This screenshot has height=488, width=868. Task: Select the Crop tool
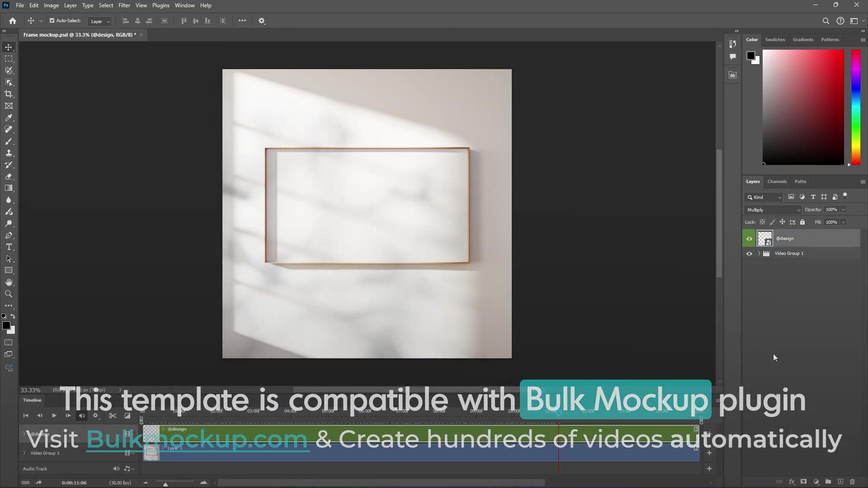tap(9, 94)
